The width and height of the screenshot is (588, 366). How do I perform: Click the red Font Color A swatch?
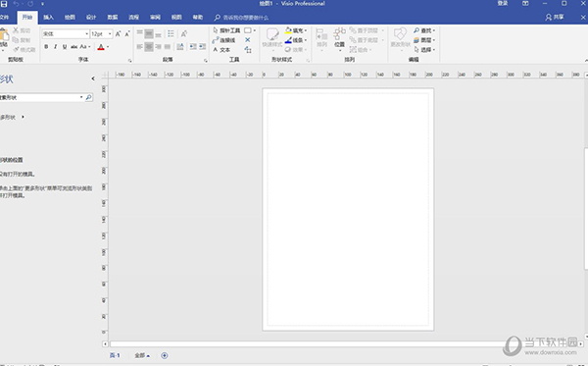pyautogui.click(x=101, y=47)
